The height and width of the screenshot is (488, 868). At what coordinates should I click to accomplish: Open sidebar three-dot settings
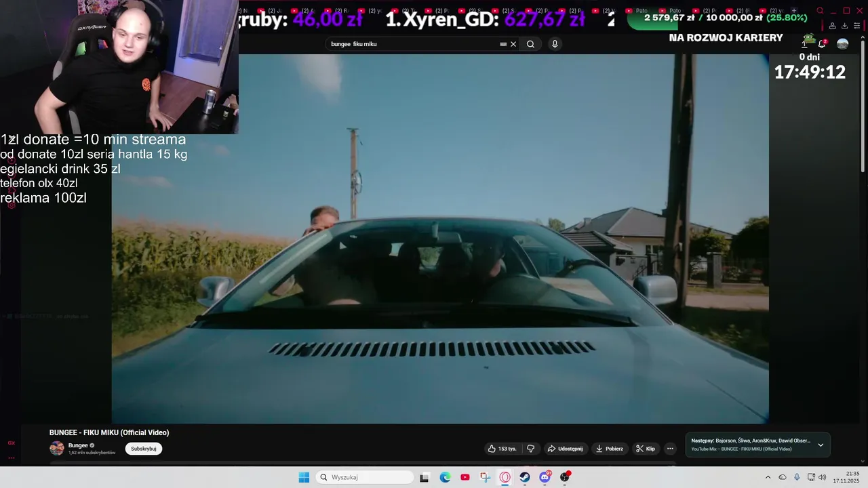[11, 457]
